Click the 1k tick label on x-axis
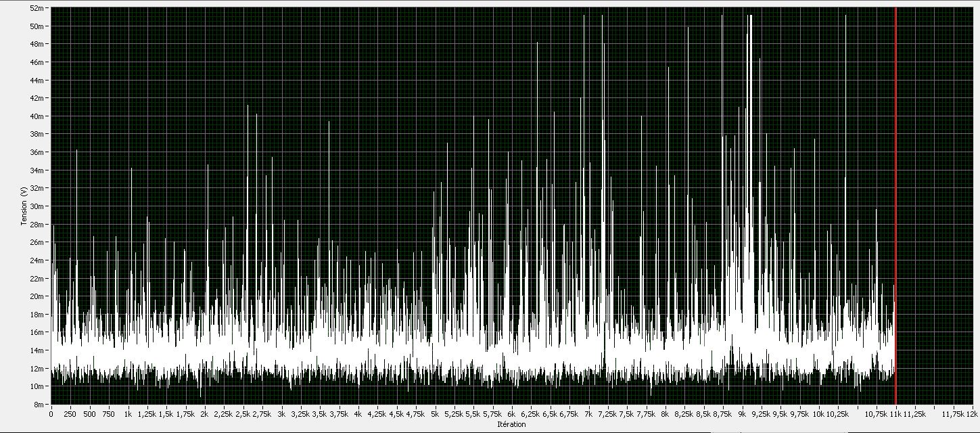This screenshot has width=980, height=433. pos(128,413)
